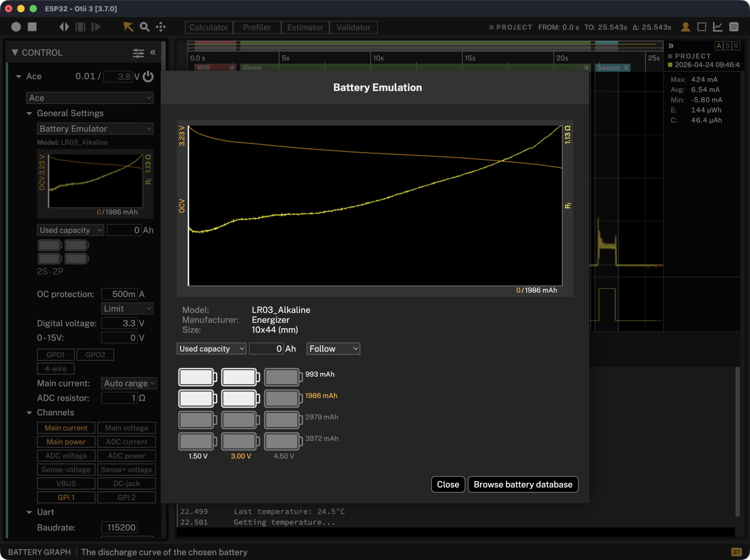Enable the GPO1 output toggle
Viewport: 750px width, 560px height.
56,355
